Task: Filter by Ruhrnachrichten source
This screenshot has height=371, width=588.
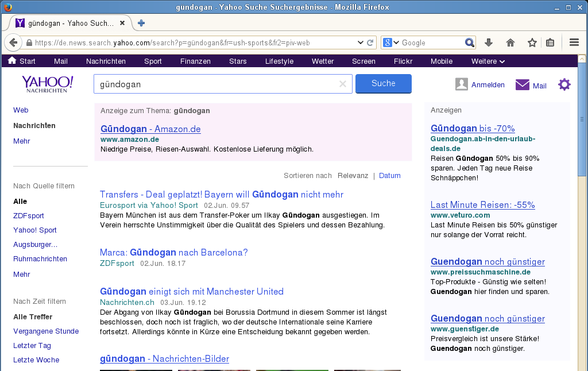Action: 40,259
